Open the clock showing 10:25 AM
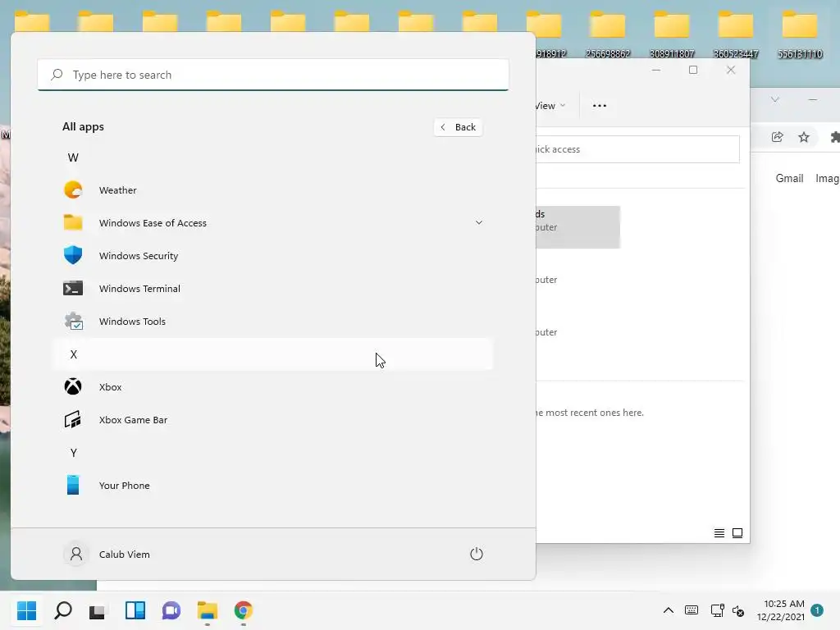Screen dimensions: 840x630 click(781, 610)
